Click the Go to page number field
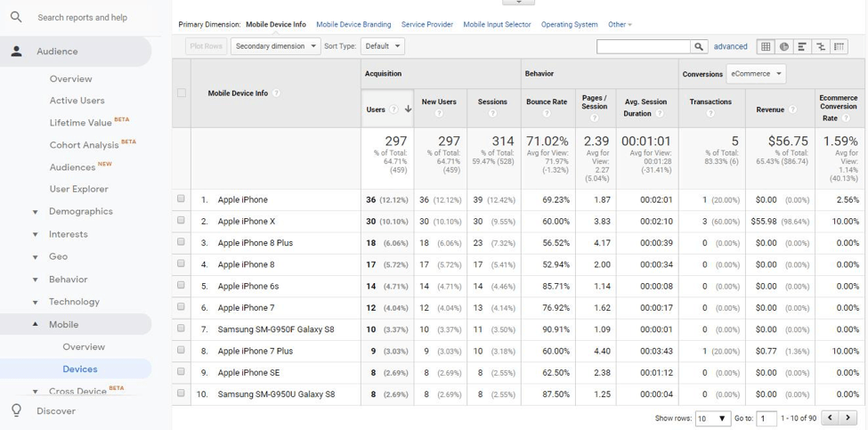Screen dimensions: 868x430 tap(766, 418)
